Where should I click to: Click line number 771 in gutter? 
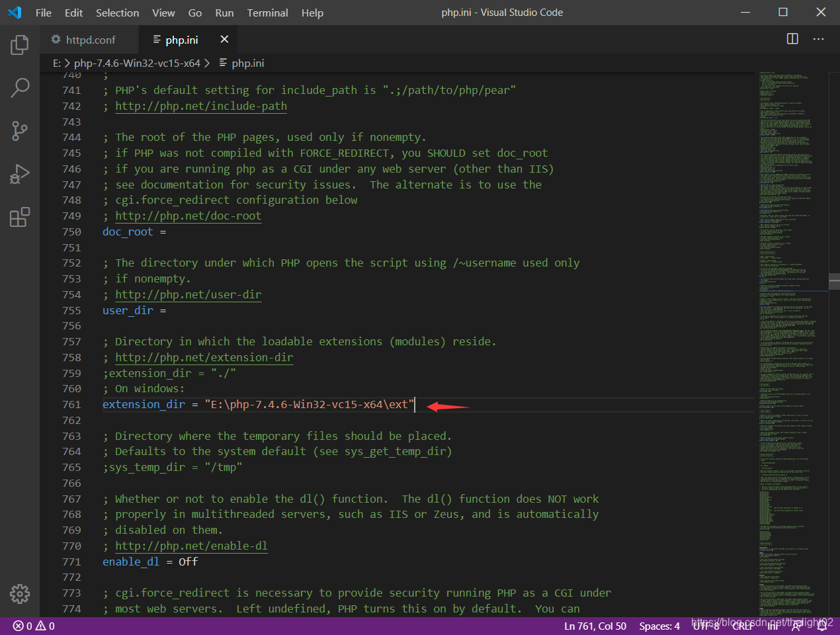coord(71,562)
